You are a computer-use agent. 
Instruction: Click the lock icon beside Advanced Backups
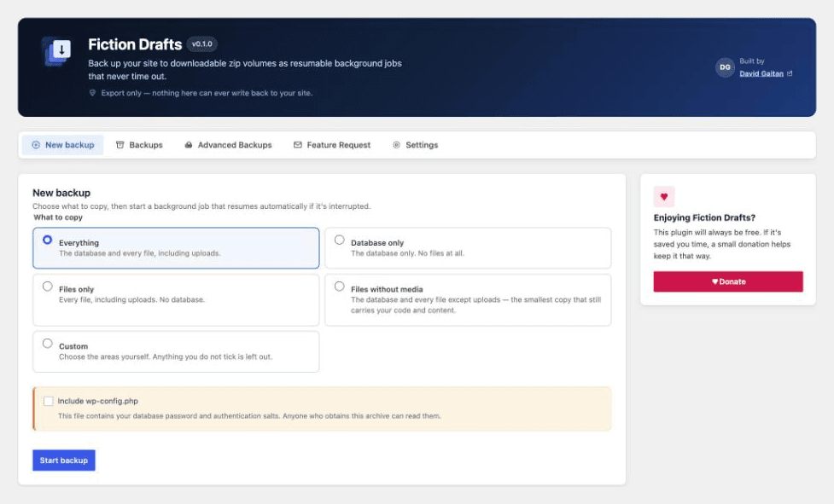point(189,145)
